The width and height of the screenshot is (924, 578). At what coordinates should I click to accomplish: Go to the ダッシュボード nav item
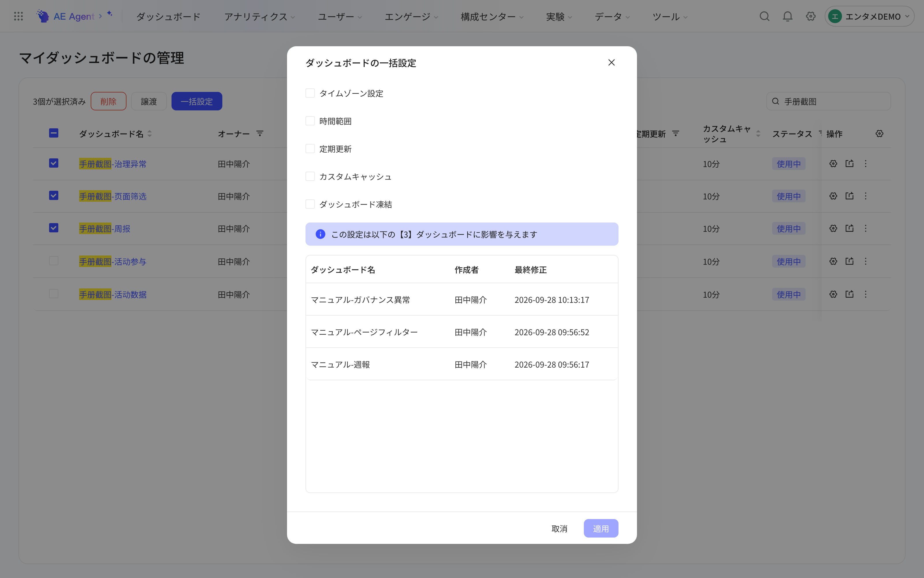click(168, 16)
